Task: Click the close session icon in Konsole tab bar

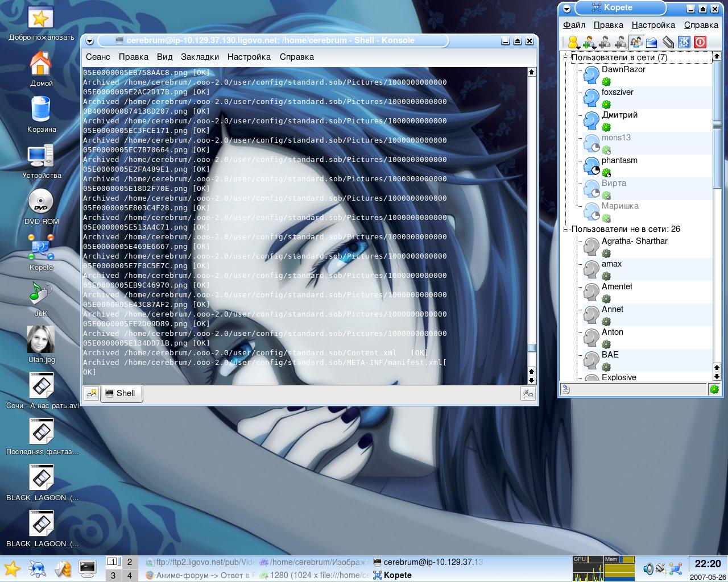Action: pyautogui.click(x=528, y=393)
